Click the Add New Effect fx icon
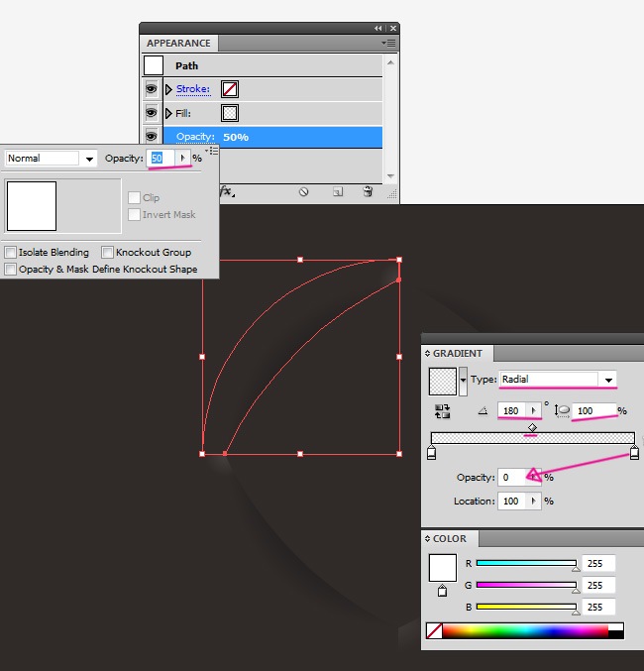This screenshot has height=671, width=644. pyautogui.click(x=226, y=191)
